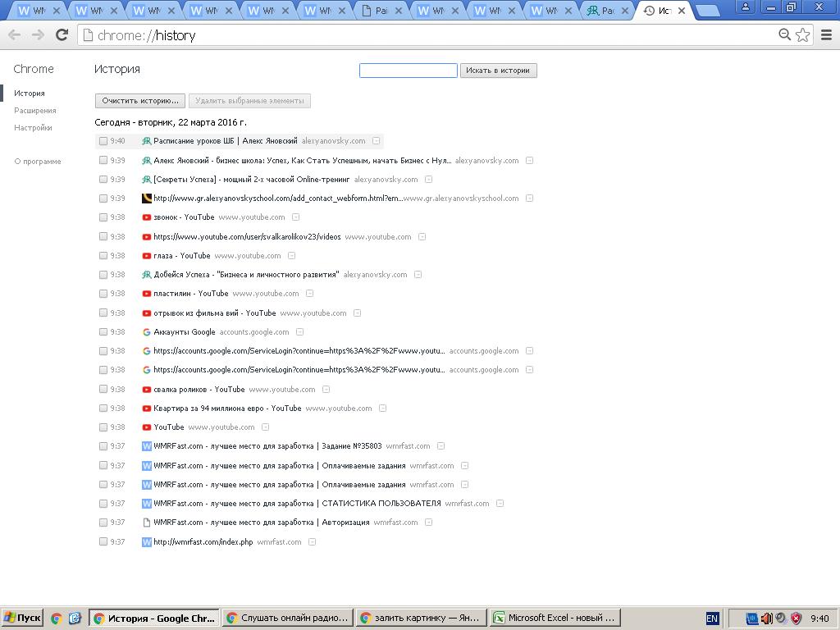Open dropdown menu for 'Задание №35803' entry
This screenshot has height=630, width=840.
(x=441, y=445)
